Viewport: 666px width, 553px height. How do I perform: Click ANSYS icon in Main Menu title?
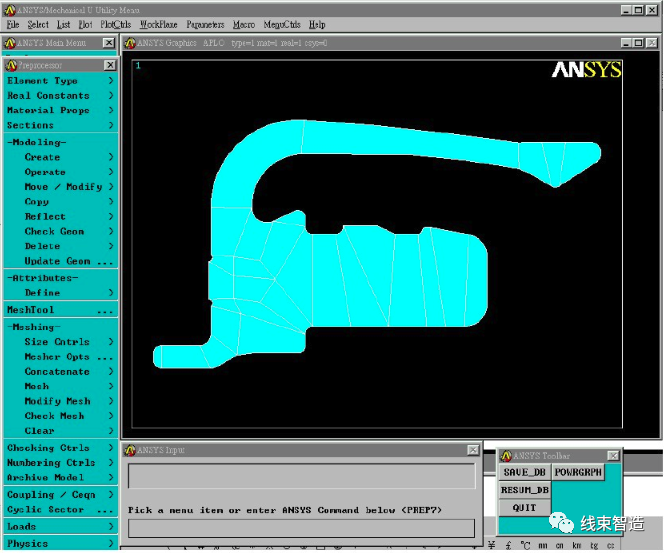coord(10,43)
